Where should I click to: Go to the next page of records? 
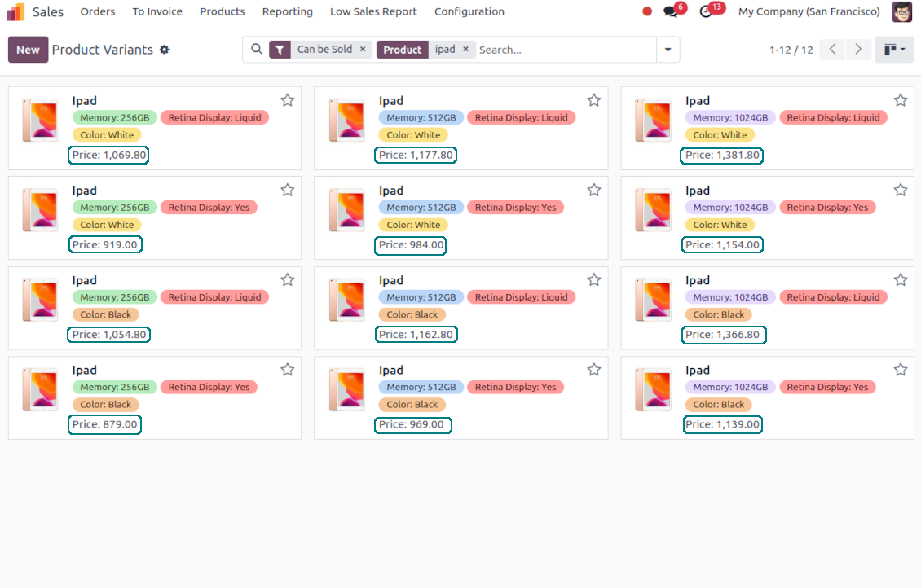tap(858, 50)
